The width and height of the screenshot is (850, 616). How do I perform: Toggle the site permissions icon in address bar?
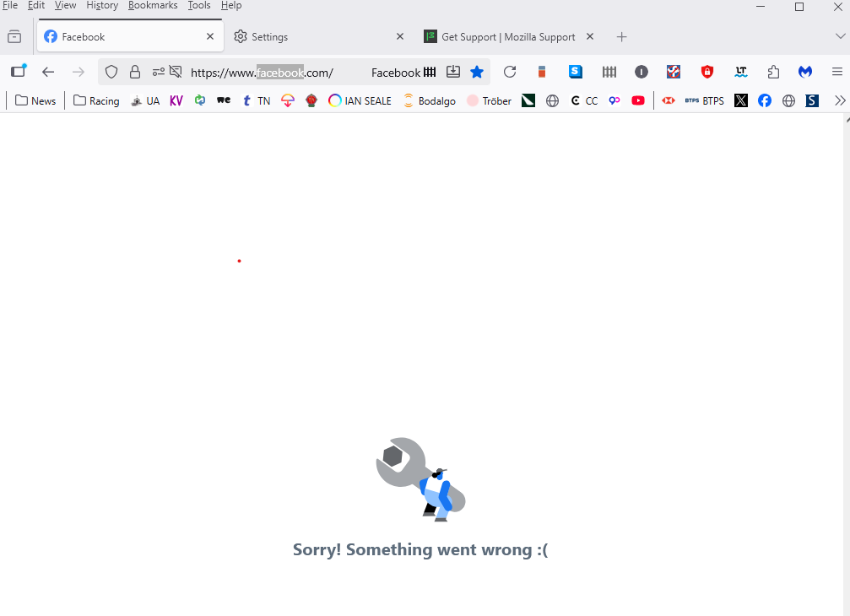coord(159,72)
